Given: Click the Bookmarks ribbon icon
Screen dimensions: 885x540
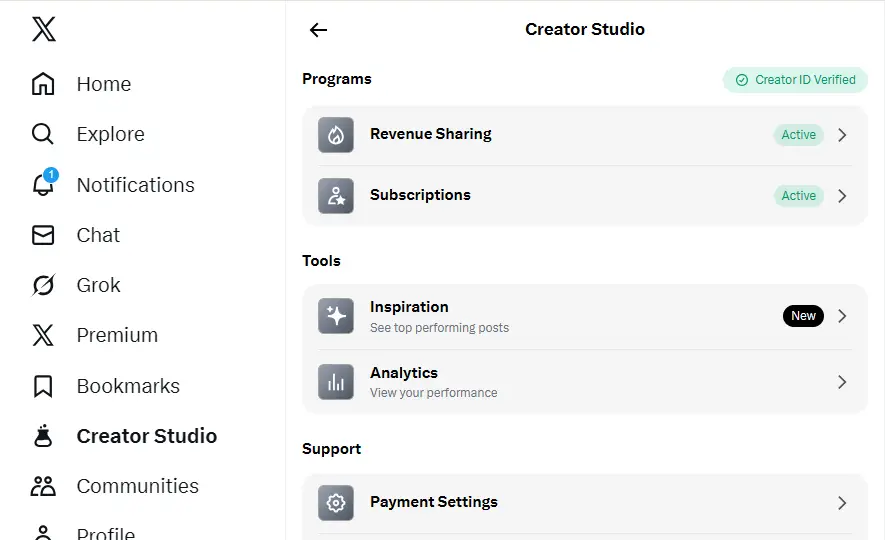Looking at the screenshot, I should pos(43,386).
